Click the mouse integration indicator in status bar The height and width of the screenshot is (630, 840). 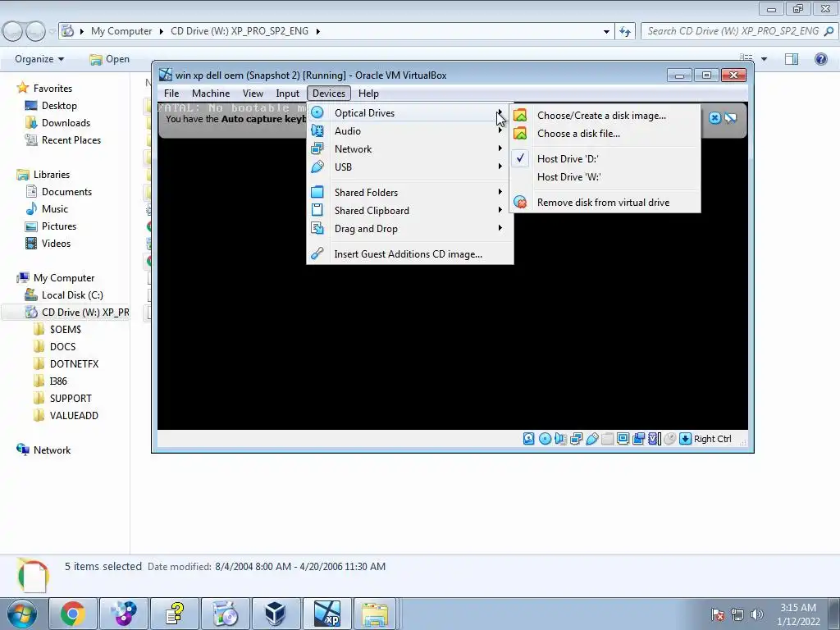coord(669,439)
